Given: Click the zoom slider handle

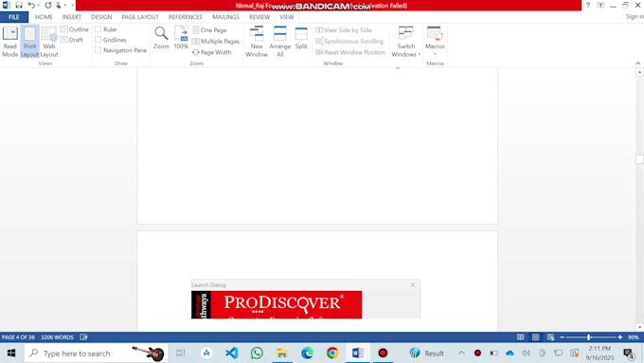Looking at the screenshot, I should tap(588, 337).
